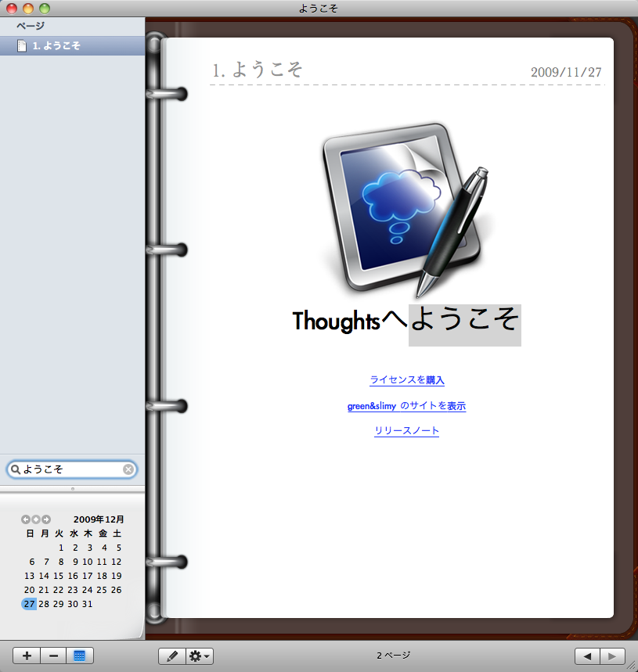Toggle the calendar view button
The height and width of the screenshot is (672, 638).
pos(80,656)
